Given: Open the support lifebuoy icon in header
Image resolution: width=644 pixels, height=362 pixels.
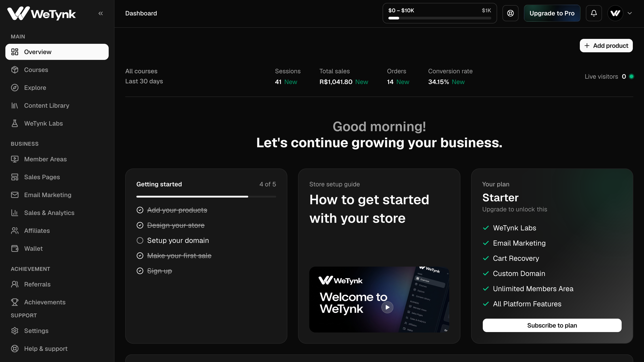Looking at the screenshot, I should [x=510, y=13].
